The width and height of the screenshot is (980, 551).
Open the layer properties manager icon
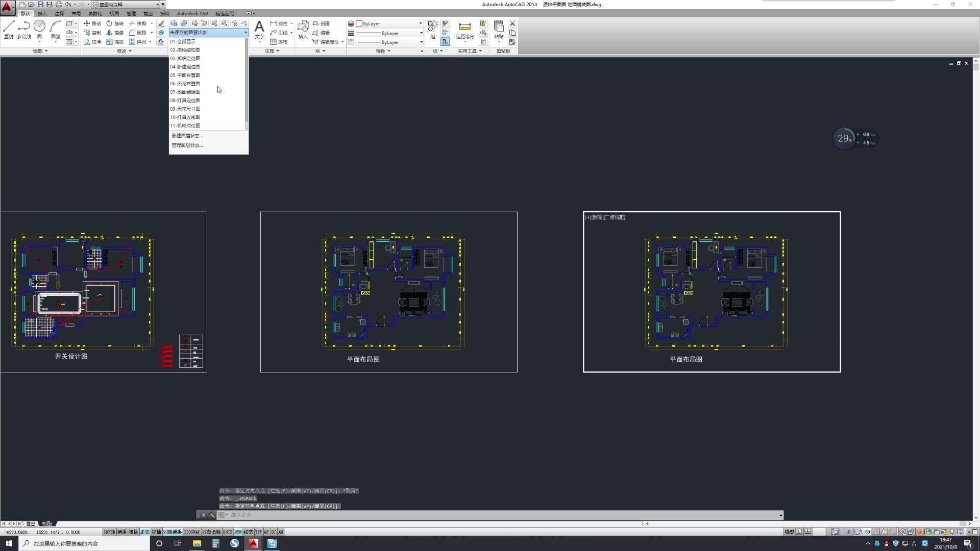pyautogui.click(x=174, y=23)
